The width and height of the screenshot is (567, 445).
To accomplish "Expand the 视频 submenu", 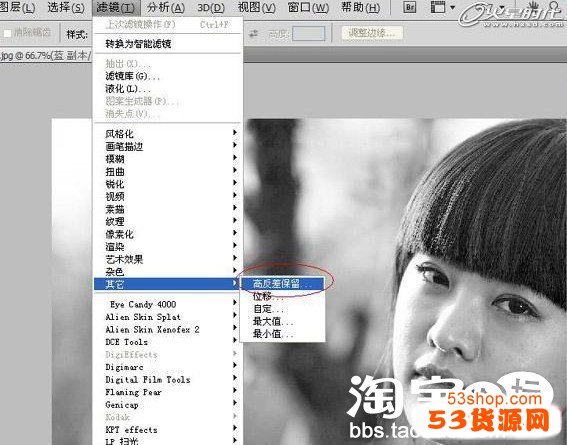I will 168,196.
